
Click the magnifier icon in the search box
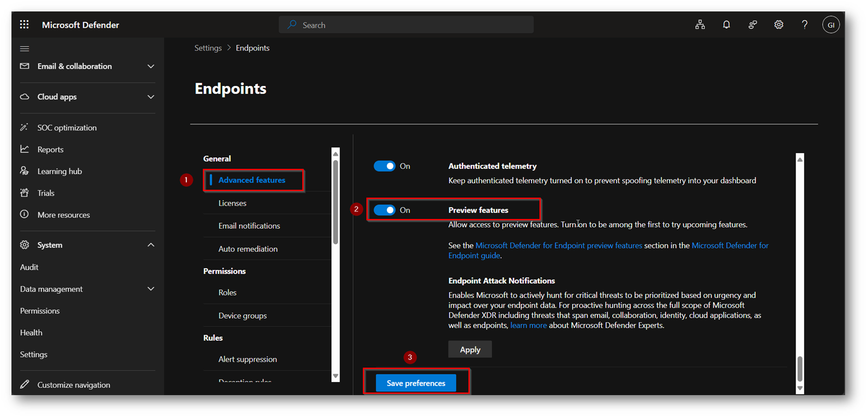292,25
